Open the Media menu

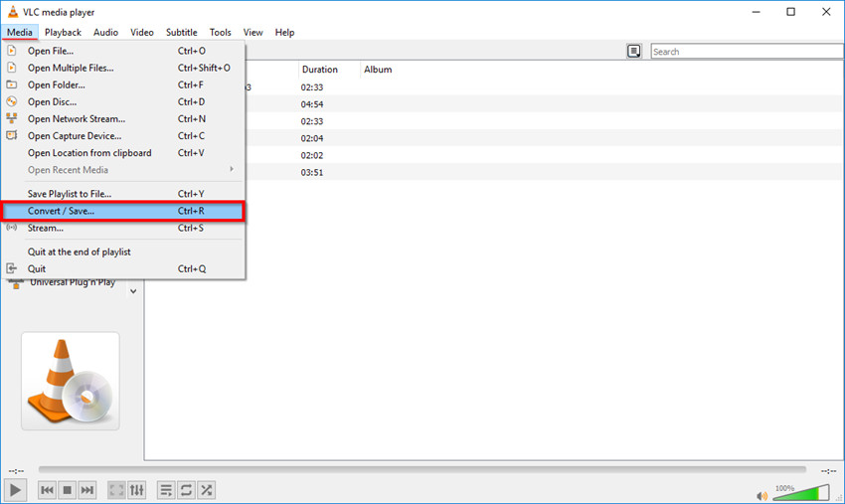tap(20, 33)
